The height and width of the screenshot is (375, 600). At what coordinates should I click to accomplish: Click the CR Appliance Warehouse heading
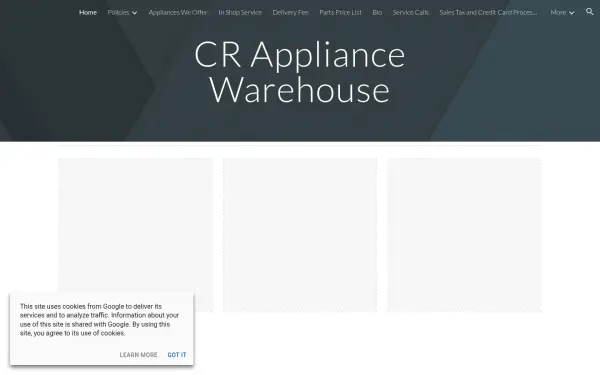pyautogui.click(x=300, y=72)
